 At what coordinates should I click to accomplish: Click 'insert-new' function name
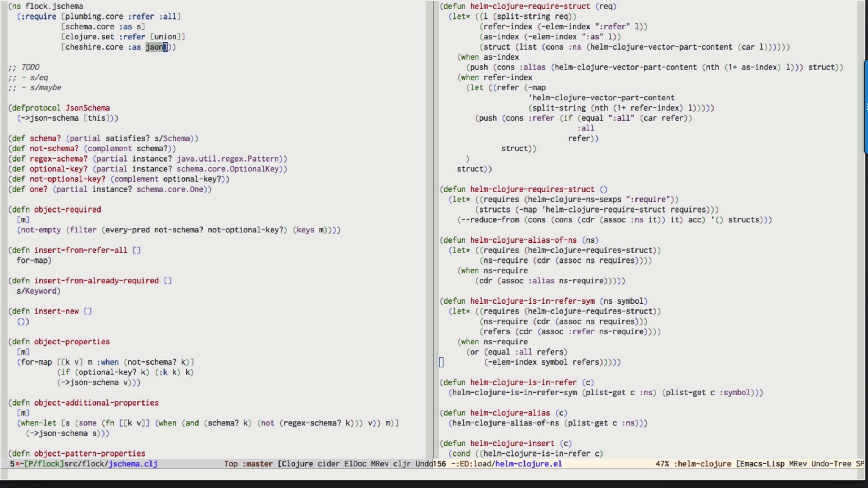point(56,311)
